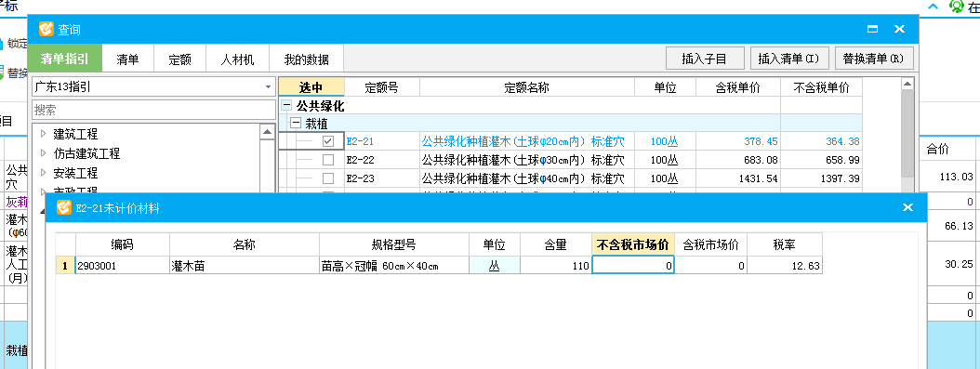Click the 插入子目 button

[x=705, y=59]
